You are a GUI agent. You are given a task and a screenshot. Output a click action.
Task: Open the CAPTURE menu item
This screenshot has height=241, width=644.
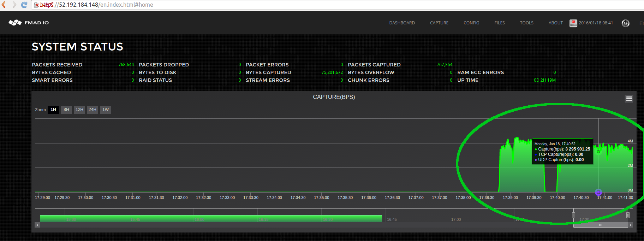coord(439,23)
